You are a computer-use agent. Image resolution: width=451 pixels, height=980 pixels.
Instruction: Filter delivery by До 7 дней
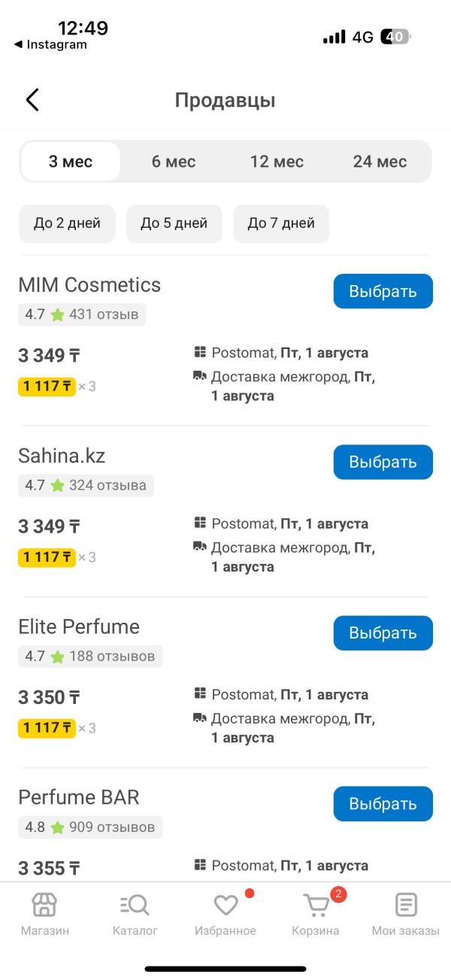coord(281,223)
